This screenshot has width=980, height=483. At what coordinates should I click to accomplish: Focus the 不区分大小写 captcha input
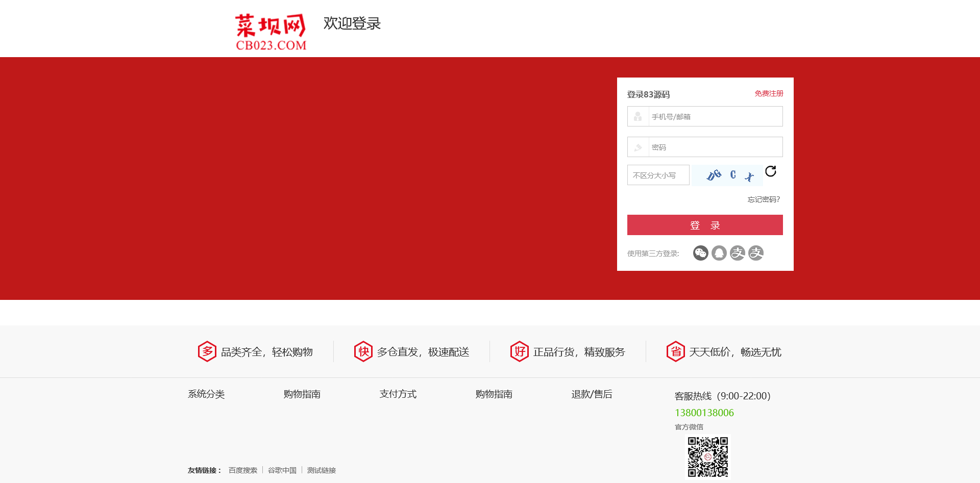[658, 175]
